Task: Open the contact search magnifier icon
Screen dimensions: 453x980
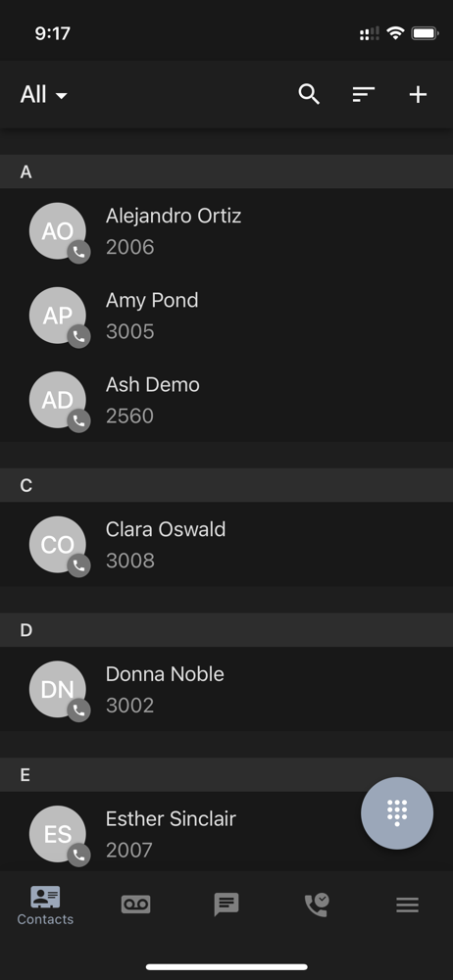Action: coord(309,94)
